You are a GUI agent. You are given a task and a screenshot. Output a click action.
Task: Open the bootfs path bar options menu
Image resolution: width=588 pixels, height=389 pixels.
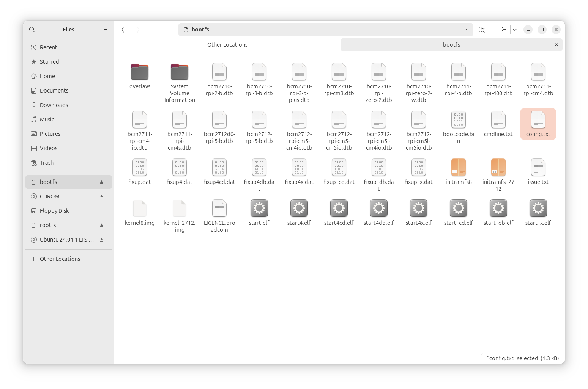(466, 30)
